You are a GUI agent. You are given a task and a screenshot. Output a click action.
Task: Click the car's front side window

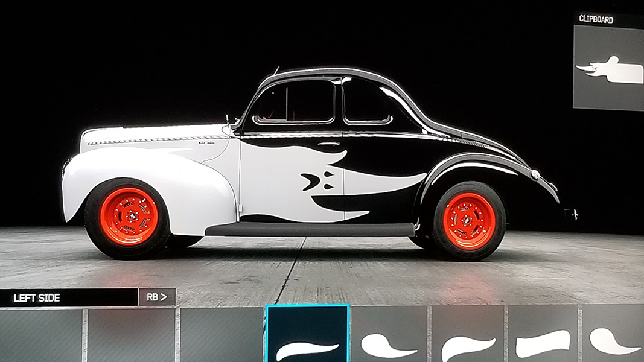[x=294, y=101]
